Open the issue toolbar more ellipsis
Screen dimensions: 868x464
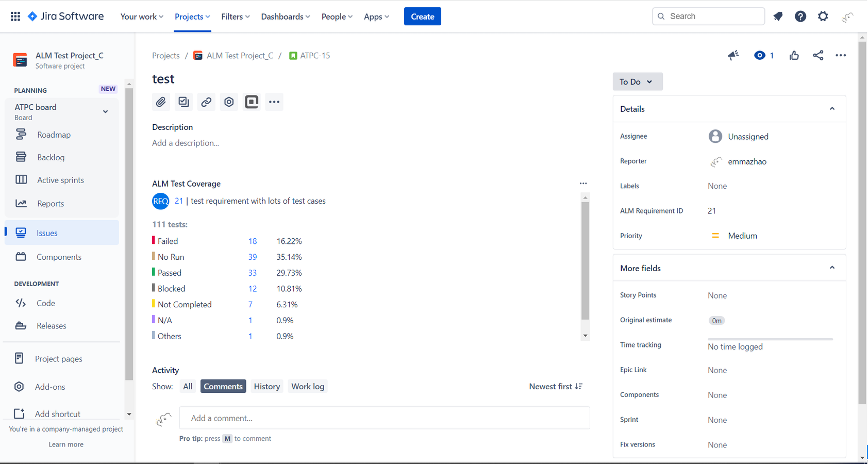coord(274,102)
